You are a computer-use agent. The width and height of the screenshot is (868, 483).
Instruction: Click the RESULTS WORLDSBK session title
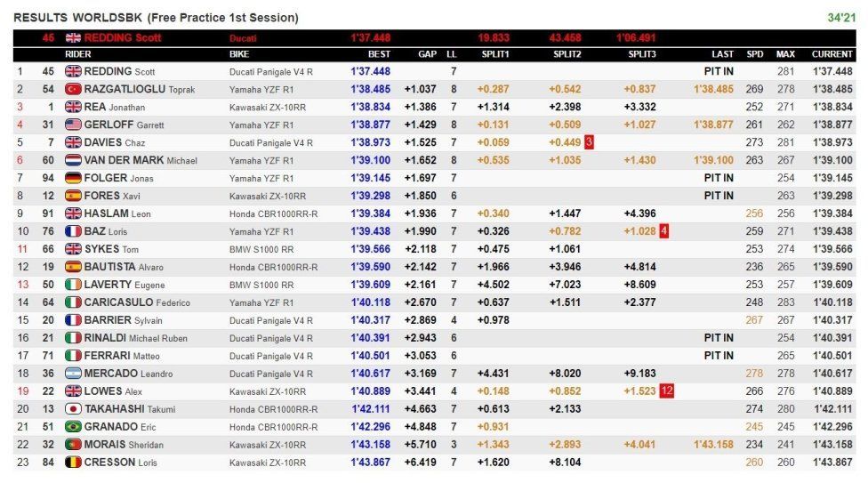click(156, 18)
